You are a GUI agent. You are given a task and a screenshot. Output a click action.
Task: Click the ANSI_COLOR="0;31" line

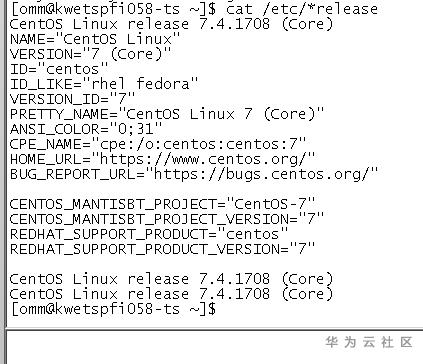[x=86, y=129]
